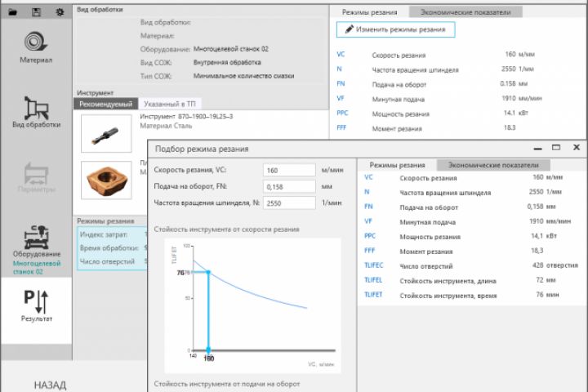This screenshot has width=588, height=392.
Task: Click TLIFET code in dialog results
Action: point(373,295)
